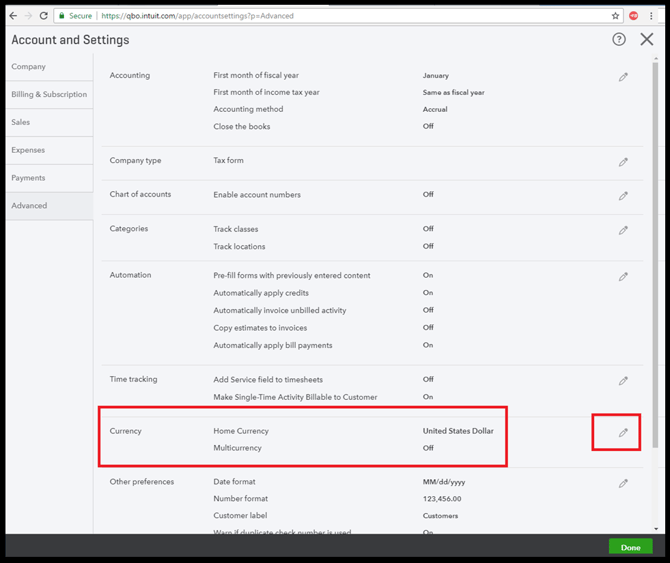Open the Billing & Subscription tab
Screen dimensions: 670x563
[x=49, y=95]
